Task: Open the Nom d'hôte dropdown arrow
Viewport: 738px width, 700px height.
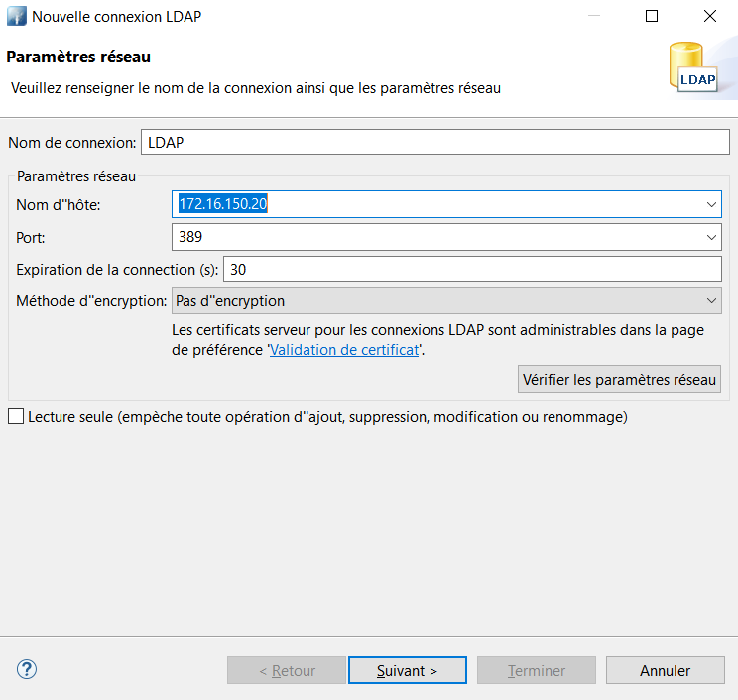Action: click(711, 204)
